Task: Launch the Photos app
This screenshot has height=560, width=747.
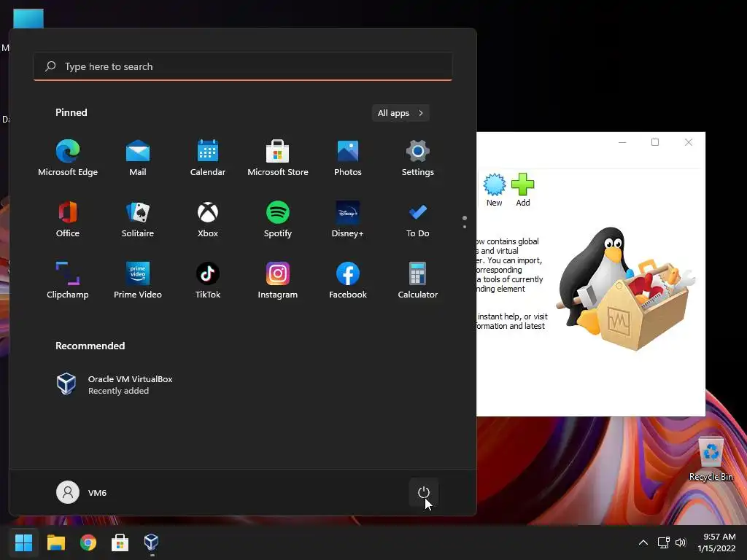Action: 348,158
